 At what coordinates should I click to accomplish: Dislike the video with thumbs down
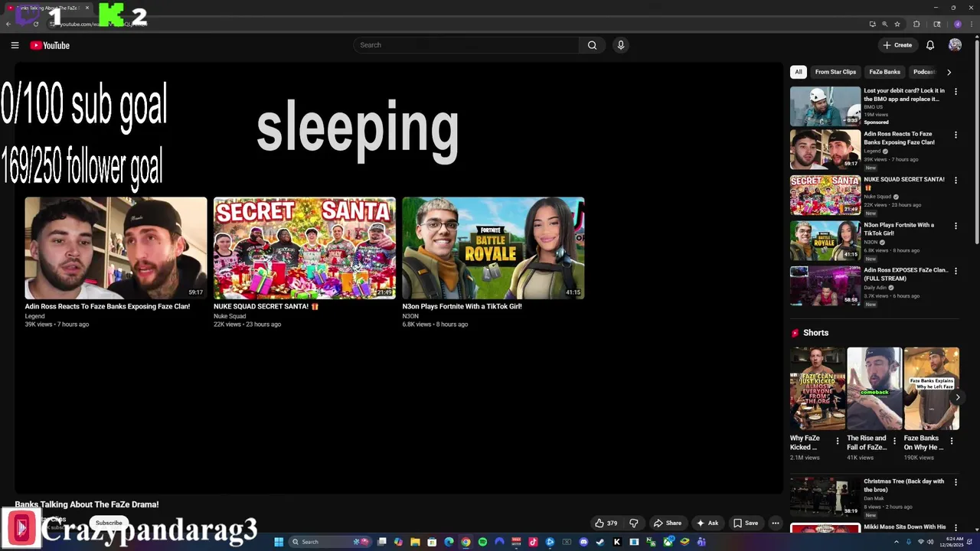point(634,523)
